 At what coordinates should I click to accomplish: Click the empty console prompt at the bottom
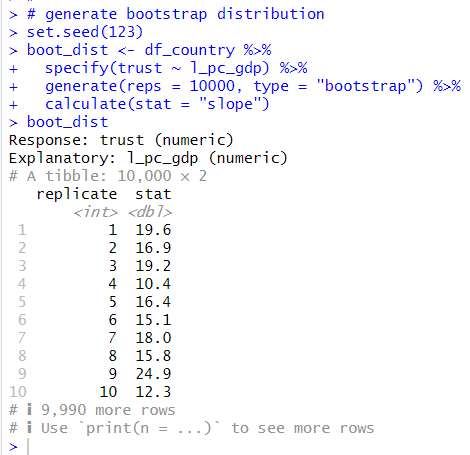pyautogui.click(x=20, y=446)
